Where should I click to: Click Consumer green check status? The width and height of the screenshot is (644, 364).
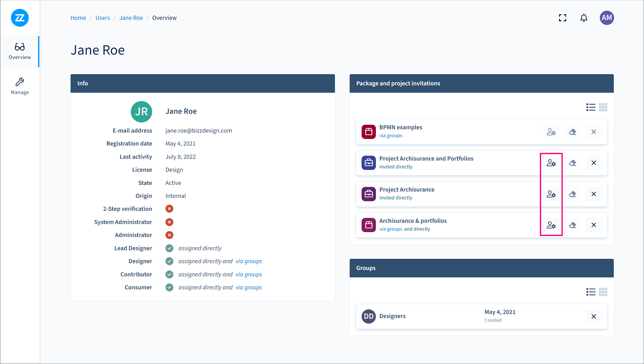point(169,287)
